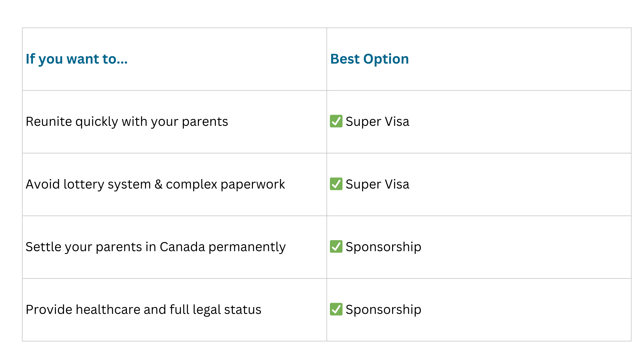Click 'Provide healthcare and full legal status'
The width and height of the screenshot is (644, 363).
(x=144, y=310)
